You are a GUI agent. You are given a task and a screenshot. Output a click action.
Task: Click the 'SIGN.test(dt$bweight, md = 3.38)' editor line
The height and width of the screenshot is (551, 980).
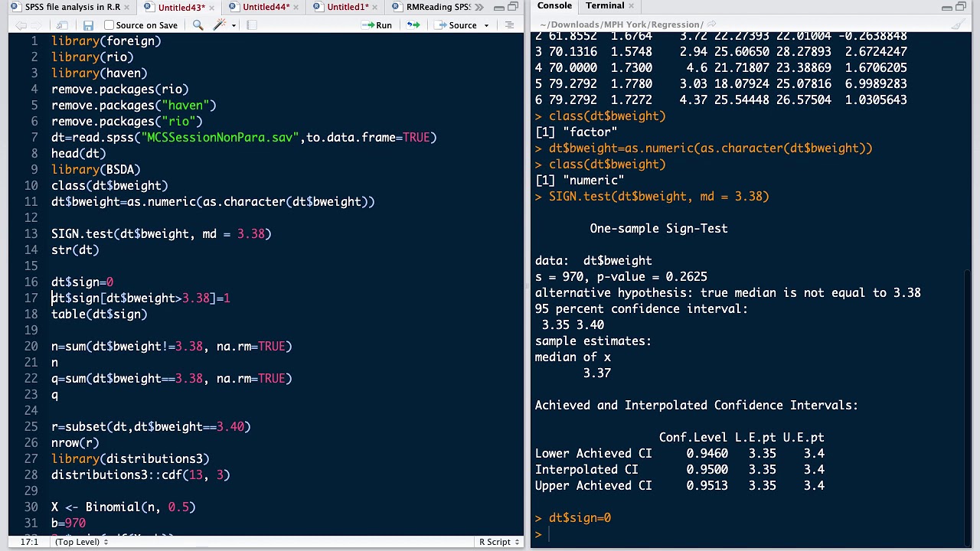[162, 234]
